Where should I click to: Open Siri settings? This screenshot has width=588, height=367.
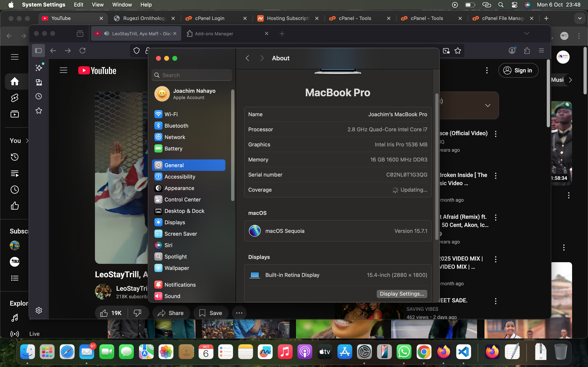click(x=168, y=245)
